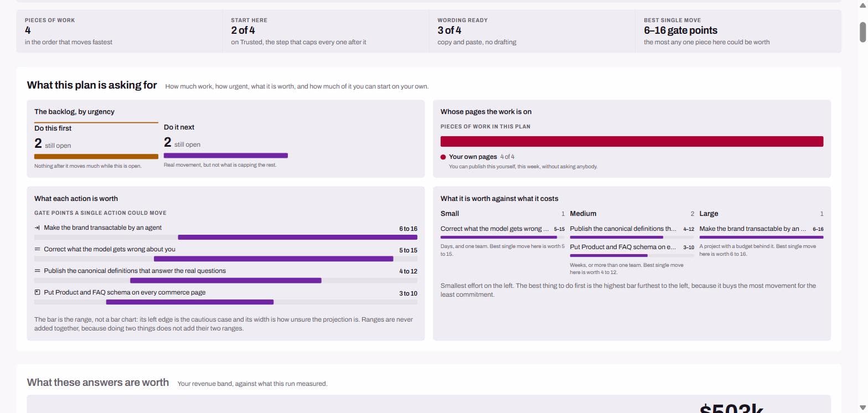Click the "Best single move" gate points card
868x413 pixels.
[x=738, y=32]
